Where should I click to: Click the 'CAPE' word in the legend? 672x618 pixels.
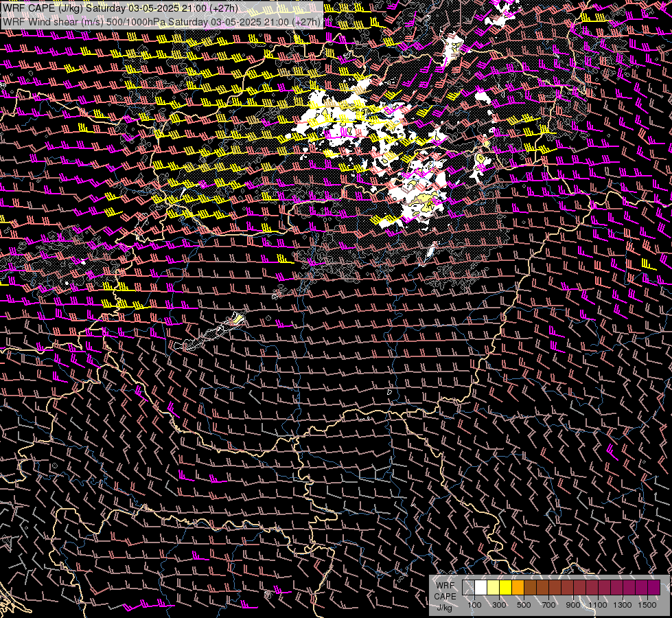(445, 597)
